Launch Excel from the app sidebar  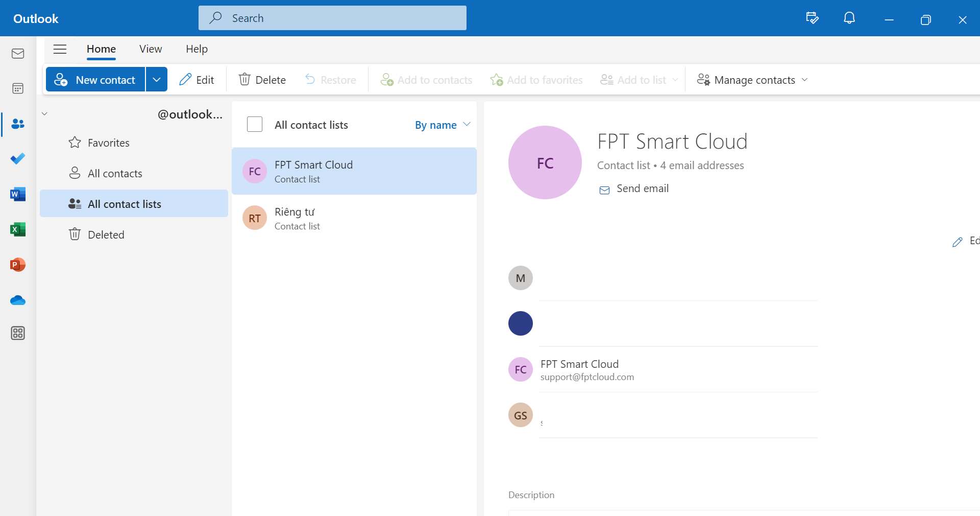[18, 229]
